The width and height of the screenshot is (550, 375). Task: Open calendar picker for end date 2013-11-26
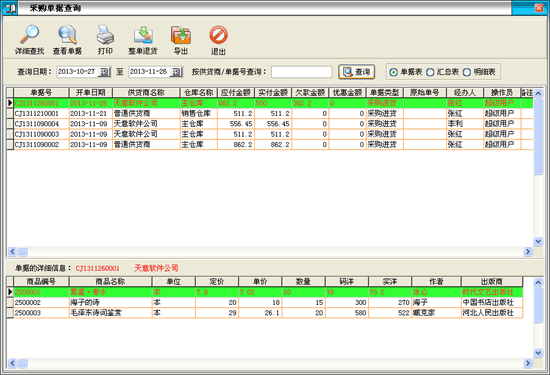click(x=176, y=72)
